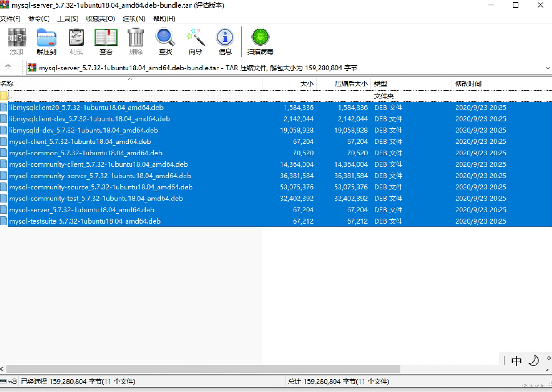Click the IME 中 language indicator
The image size is (552, 392).
(x=517, y=360)
